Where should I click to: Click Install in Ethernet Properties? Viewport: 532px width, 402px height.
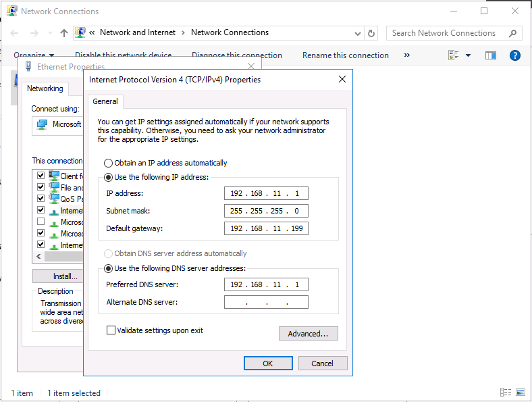[x=58, y=276]
